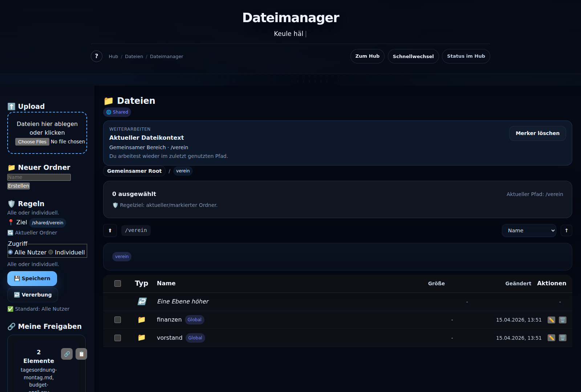The height and width of the screenshot is (392, 581).
Task: Check the select-all box in the table header
Action: (117, 283)
